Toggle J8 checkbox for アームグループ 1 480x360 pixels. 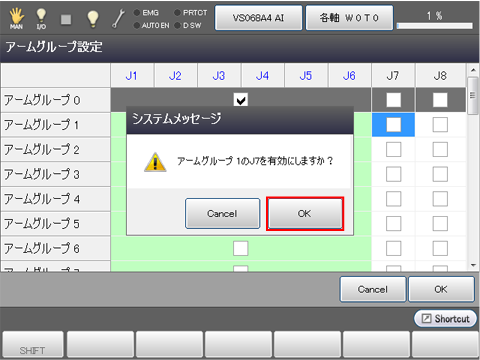tap(440, 125)
